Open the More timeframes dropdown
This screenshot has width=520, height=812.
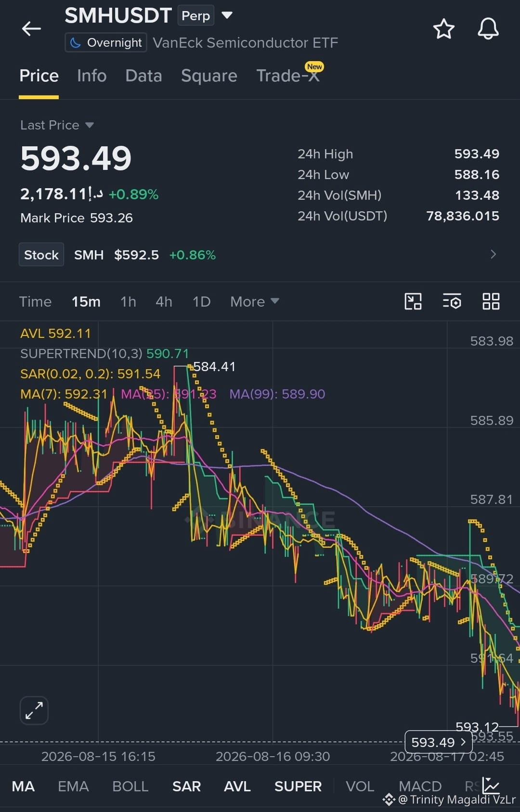tap(255, 301)
